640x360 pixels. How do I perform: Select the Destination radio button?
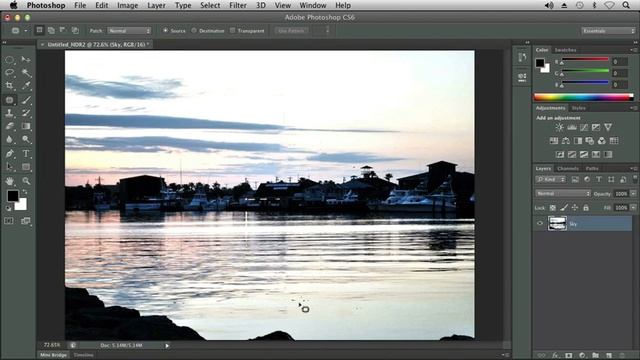point(194,31)
